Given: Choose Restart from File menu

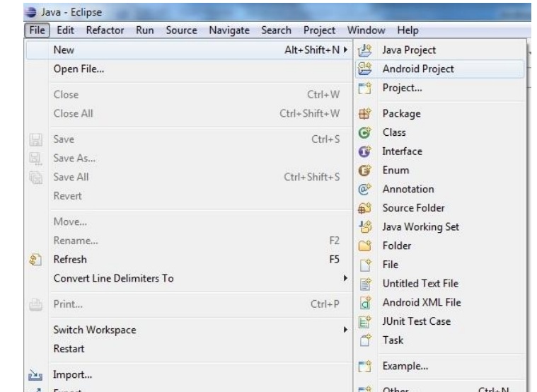Looking at the screenshot, I should click(x=190, y=349).
